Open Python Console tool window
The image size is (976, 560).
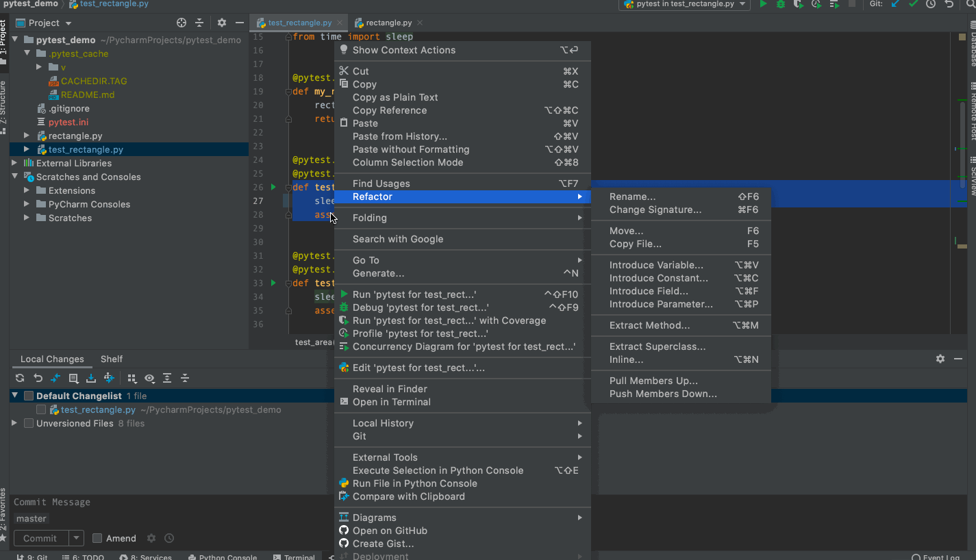(222, 557)
